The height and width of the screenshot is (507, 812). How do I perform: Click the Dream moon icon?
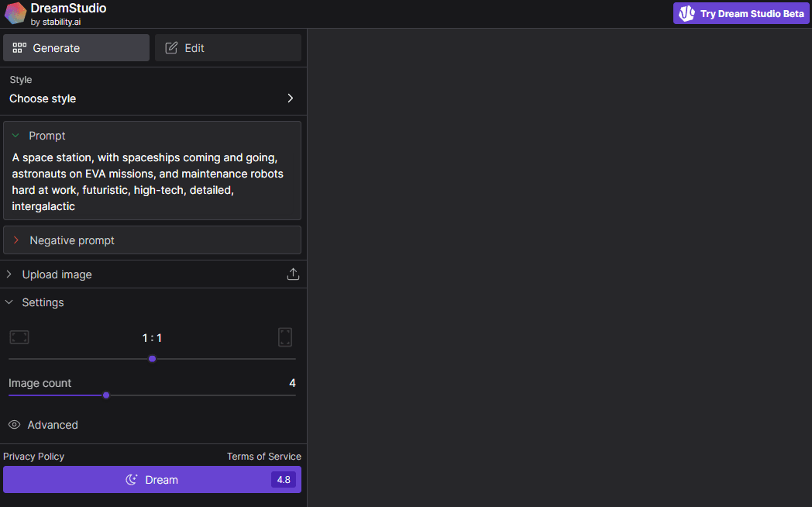[132, 480]
